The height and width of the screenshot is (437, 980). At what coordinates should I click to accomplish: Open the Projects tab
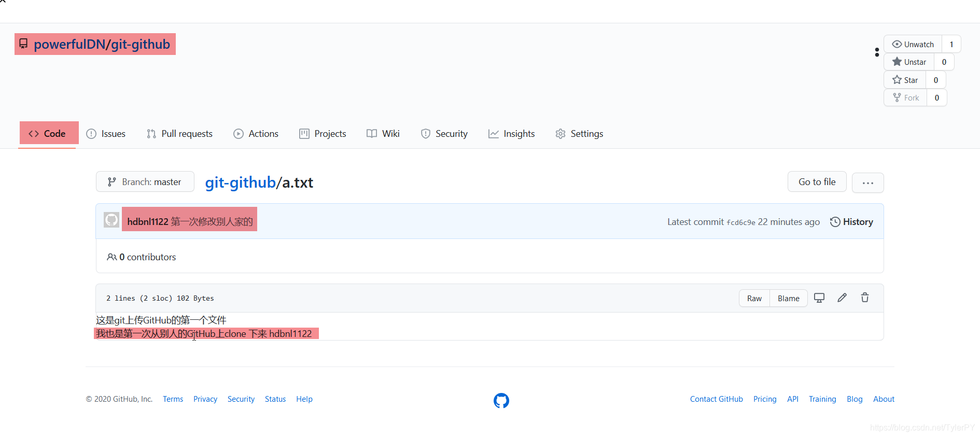[323, 134]
